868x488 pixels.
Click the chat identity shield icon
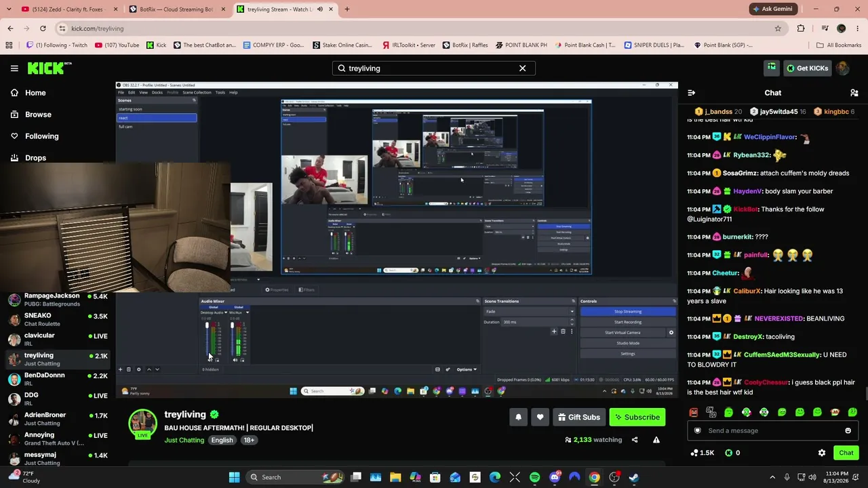click(x=697, y=430)
